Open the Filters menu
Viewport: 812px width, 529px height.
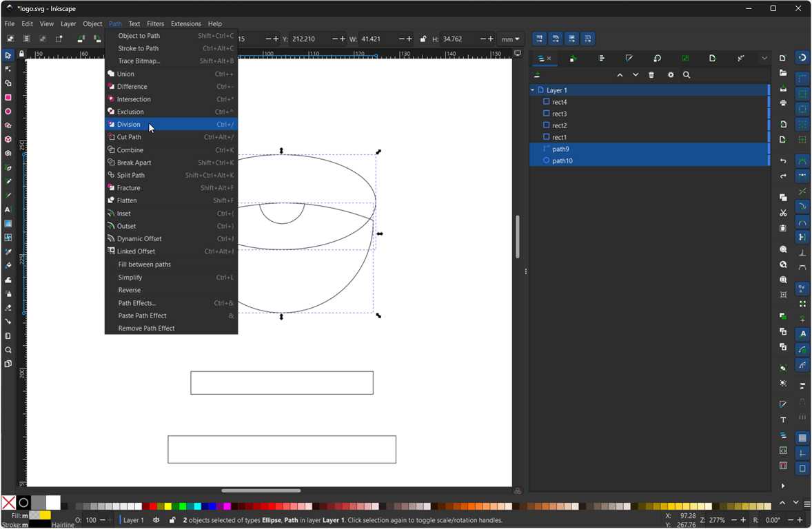click(x=155, y=24)
